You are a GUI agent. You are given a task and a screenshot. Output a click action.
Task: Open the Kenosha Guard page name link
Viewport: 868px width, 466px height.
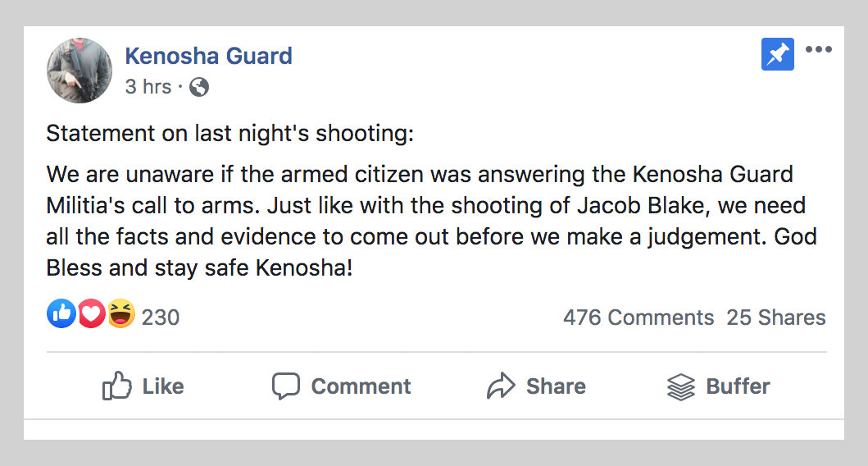click(x=208, y=56)
